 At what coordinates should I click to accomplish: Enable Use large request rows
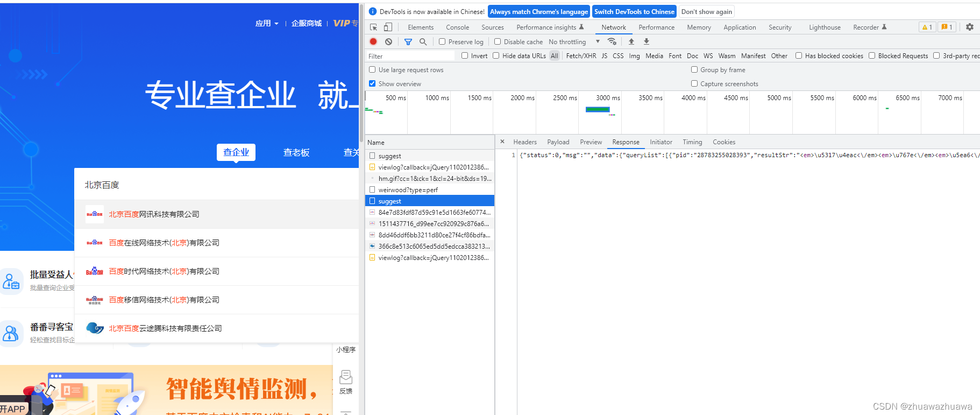pos(372,69)
